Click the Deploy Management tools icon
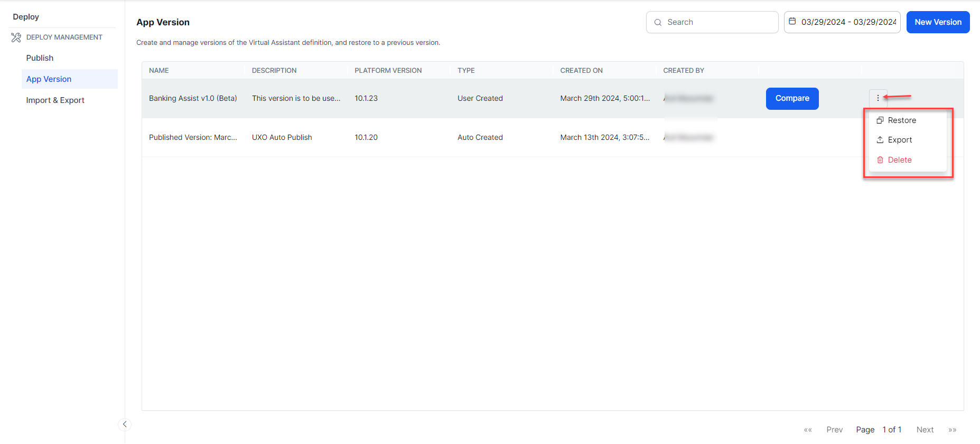980x444 pixels. 16,37
